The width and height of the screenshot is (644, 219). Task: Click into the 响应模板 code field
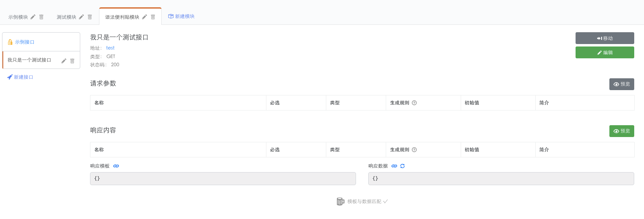click(223, 179)
